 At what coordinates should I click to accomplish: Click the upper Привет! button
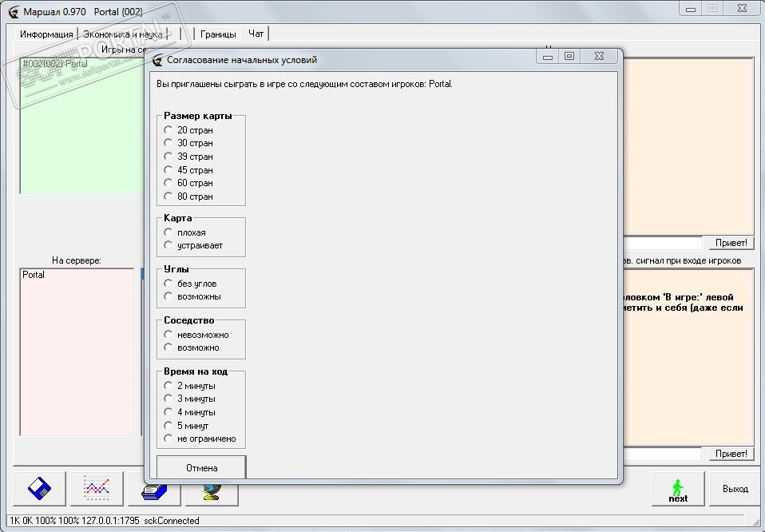click(731, 243)
